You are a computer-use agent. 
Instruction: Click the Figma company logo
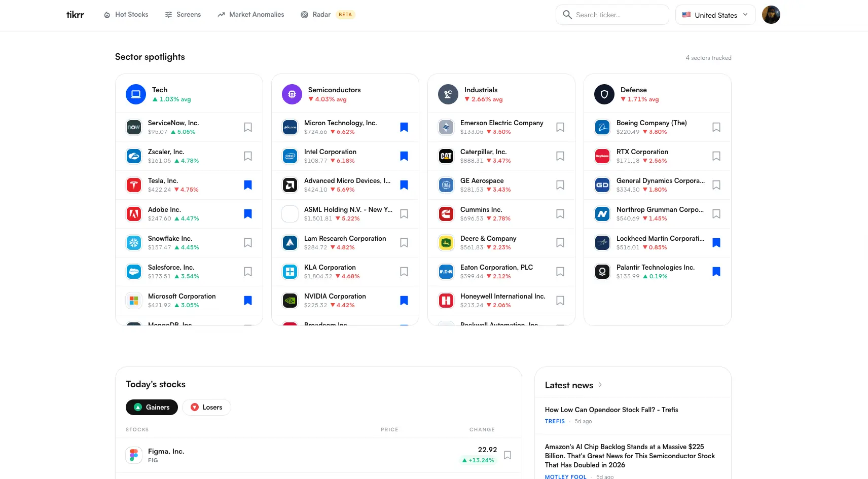[x=134, y=455]
